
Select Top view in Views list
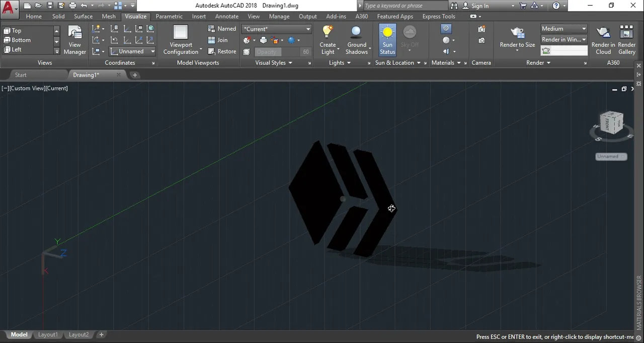pos(28,31)
